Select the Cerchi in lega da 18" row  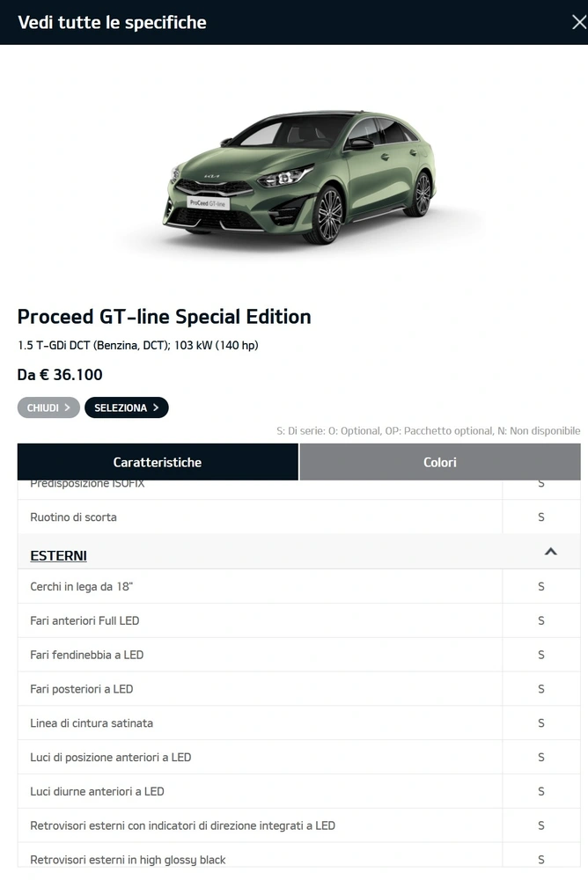[x=298, y=586]
